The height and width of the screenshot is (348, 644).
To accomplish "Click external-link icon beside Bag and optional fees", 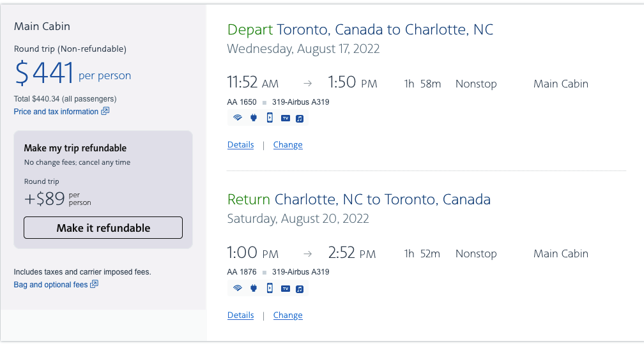I will [x=94, y=284].
